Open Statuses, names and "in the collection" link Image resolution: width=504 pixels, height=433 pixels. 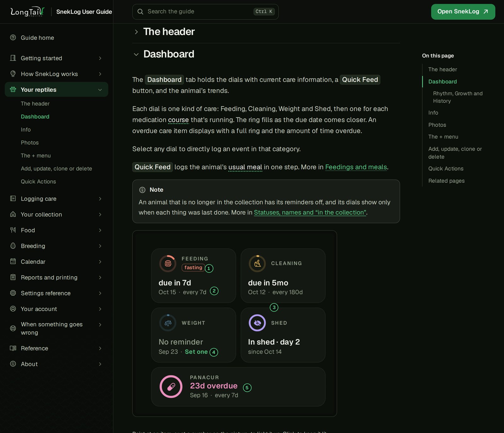(310, 212)
